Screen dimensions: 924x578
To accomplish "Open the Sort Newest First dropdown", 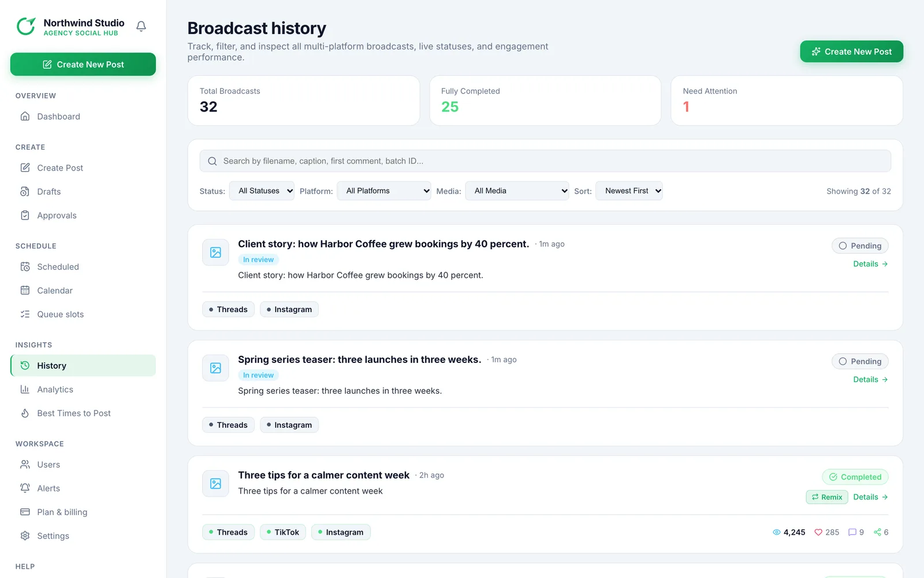I will click(629, 191).
